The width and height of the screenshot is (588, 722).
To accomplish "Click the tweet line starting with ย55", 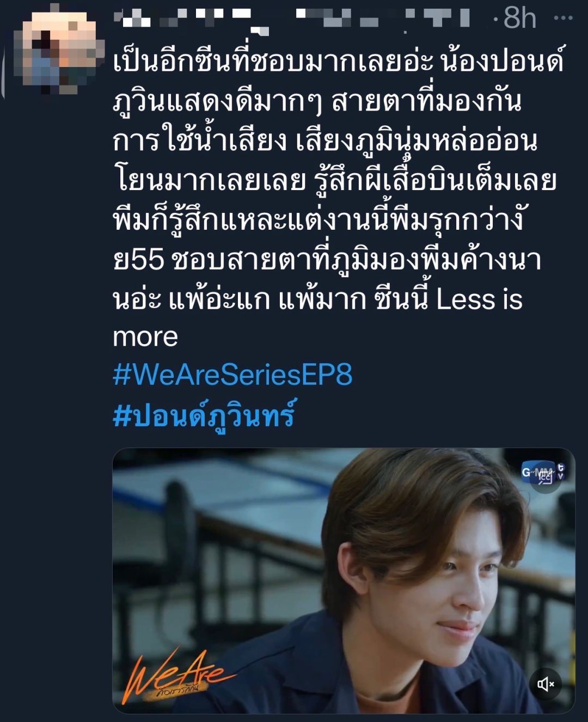I will point(327,259).
